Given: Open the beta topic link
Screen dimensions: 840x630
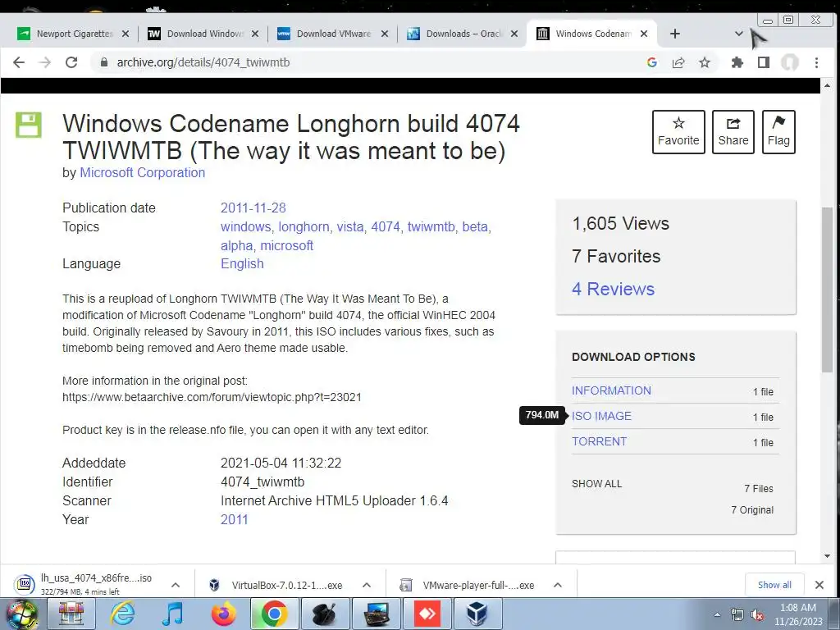Looking at the screenshot, I should (x=475, y=226).
